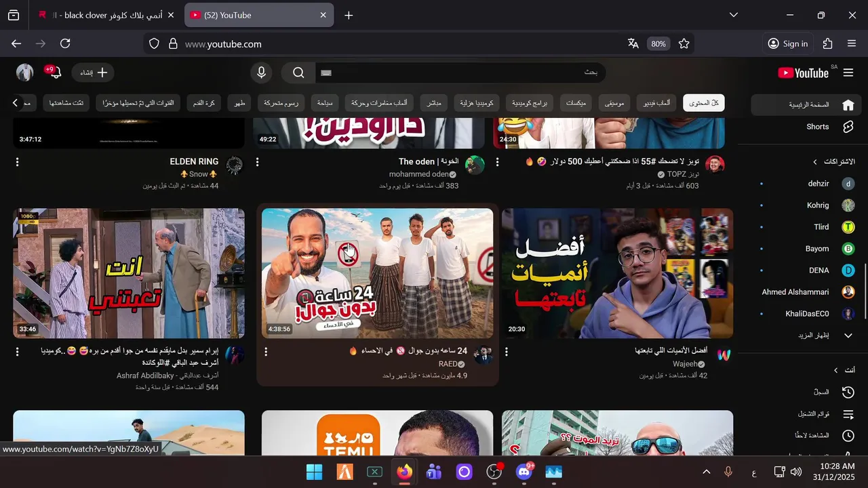Open options menu for Ashraf Abdilbaky video
The height and width of the screenshot is (488, 868).
pos(18,352)
